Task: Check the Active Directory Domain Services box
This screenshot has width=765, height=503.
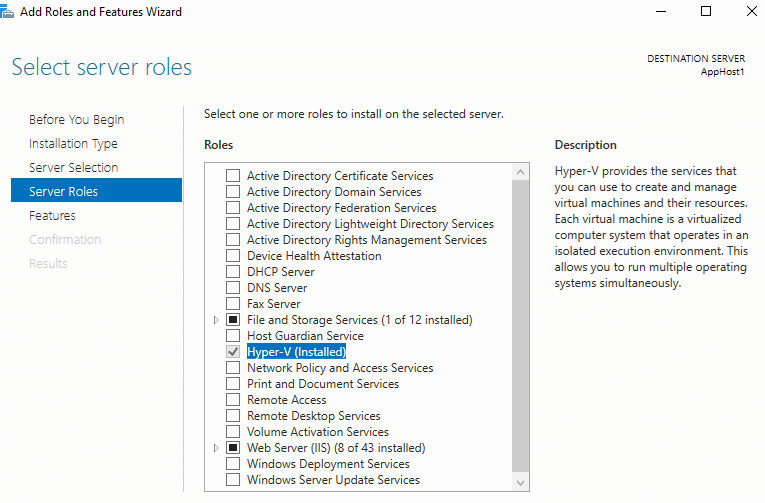Action: pyautogui.click(x=233, y=192)
